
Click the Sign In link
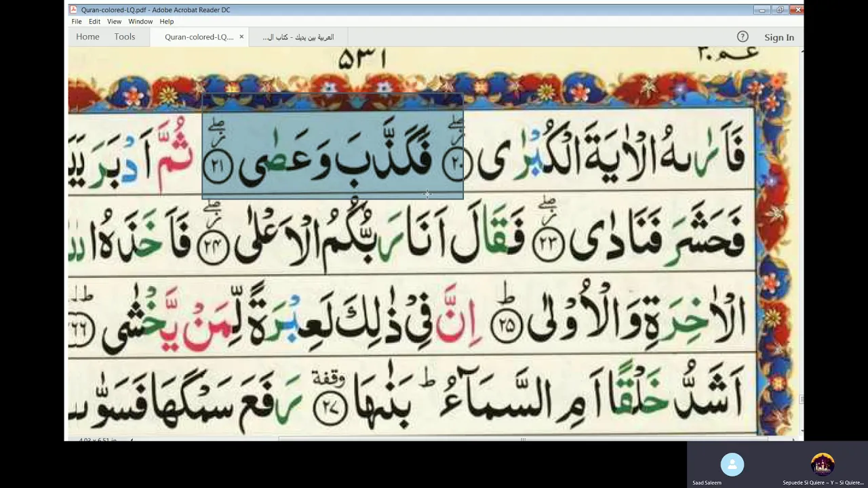[779, 37]
